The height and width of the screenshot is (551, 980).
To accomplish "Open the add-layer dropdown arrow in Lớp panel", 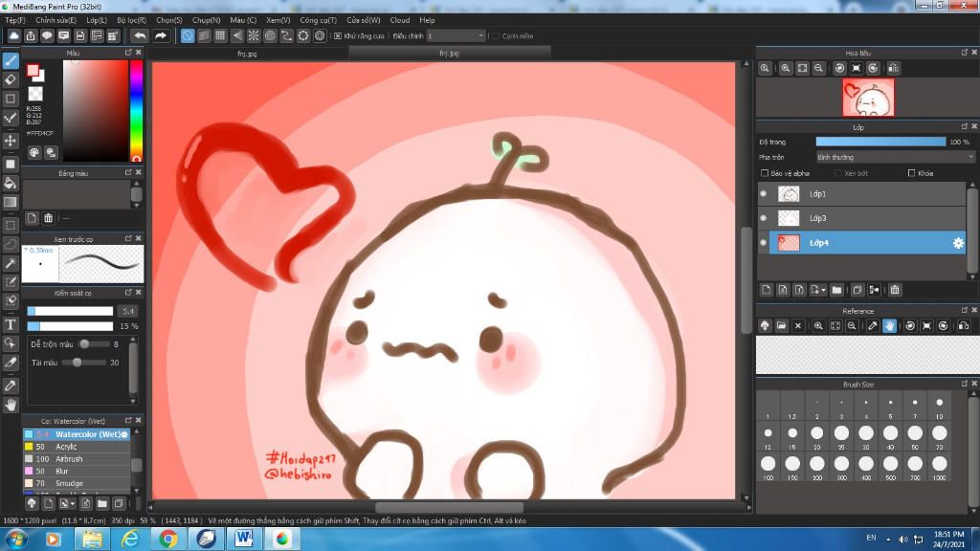I will click(x=824, y=290).
